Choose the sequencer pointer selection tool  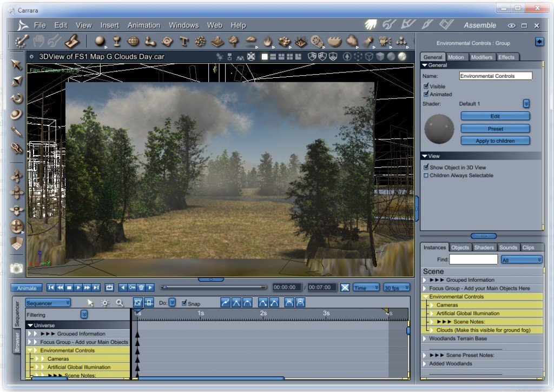click(90, 303)
